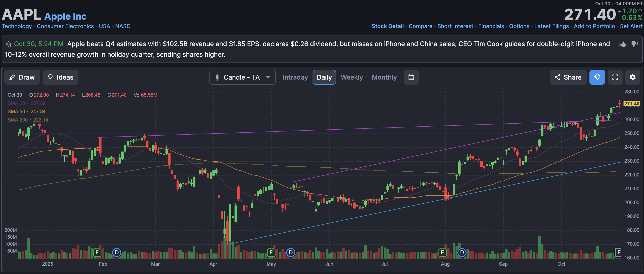This screenshot has height=274, width=644.
Task: Open the Candle - TA chart type dropdown
Action: pyautogui.click(x=242, y=77)
